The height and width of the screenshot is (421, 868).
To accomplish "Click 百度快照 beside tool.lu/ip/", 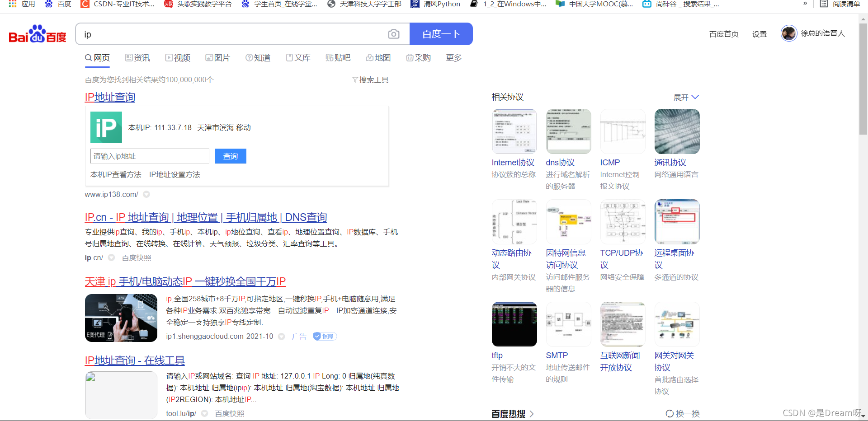I will pyautogui.click(x=230, y=414).
